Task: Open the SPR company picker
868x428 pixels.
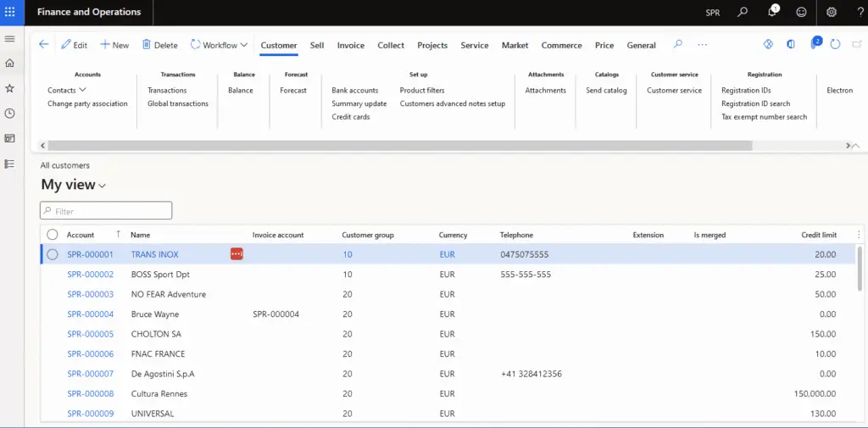Action: (x=713, y=12)
